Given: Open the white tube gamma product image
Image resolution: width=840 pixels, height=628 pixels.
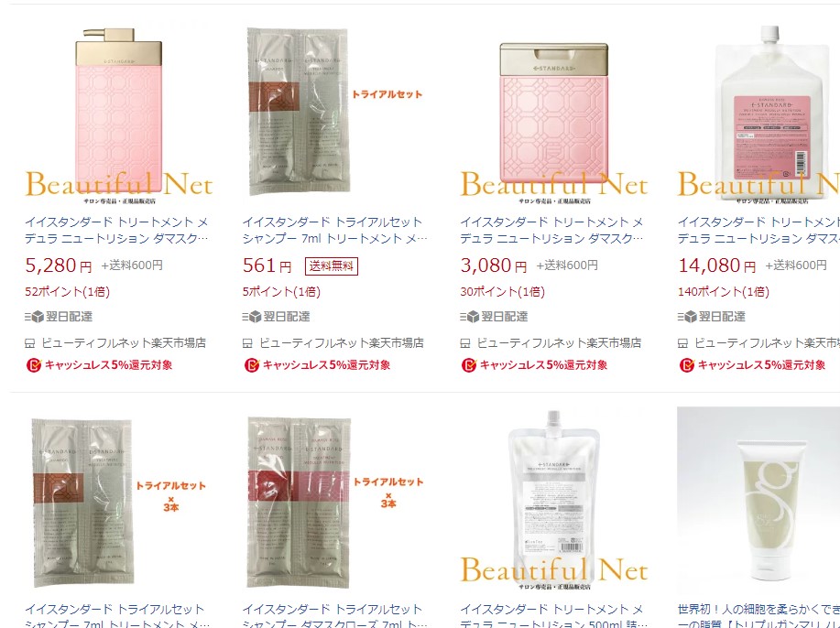Looking at the screenshot, I should [758, 501].
